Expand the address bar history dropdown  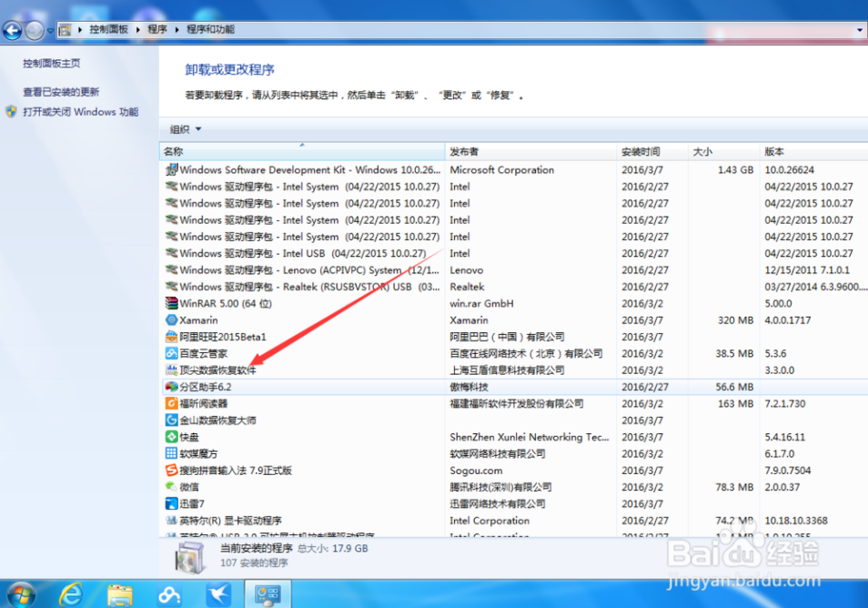860,30
